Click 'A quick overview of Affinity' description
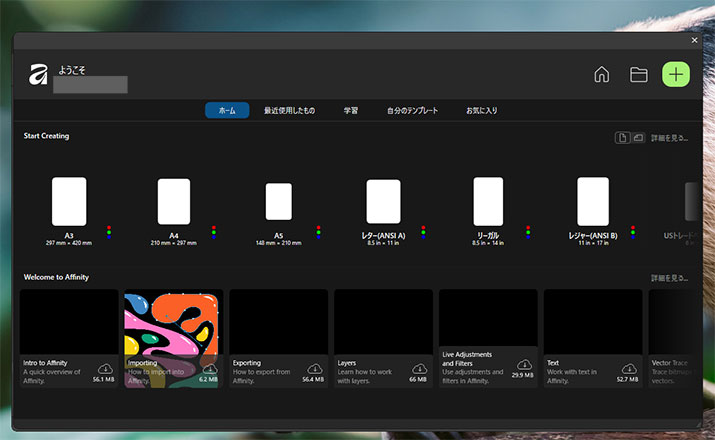This screenshot has width=715, height=440. click(x=52, y=376)
